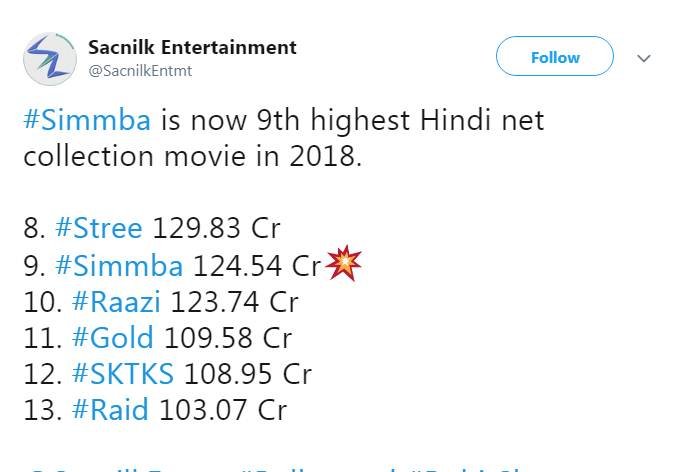This screenshot has height=472, width=686.
Task: Click the 103.07 Cr figure
Action: [x=221, y=409]
